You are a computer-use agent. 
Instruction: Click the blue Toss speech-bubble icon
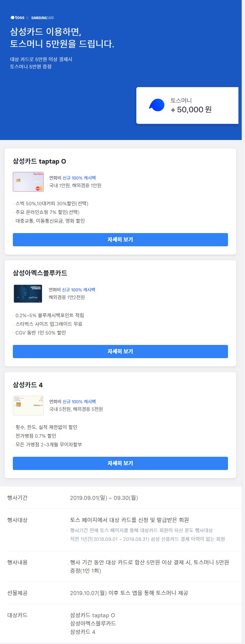click(x=157, y=106)
